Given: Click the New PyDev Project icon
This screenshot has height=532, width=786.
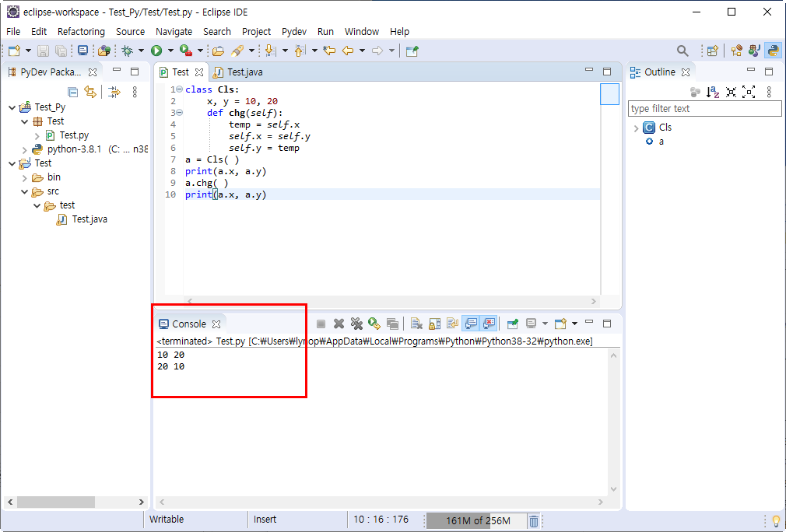Looking at the screenshot, I should (x=104, y=51).
